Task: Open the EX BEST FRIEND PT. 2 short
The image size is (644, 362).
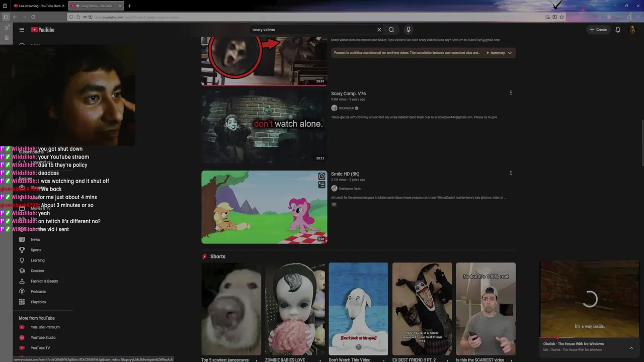Action: (422, 309)
